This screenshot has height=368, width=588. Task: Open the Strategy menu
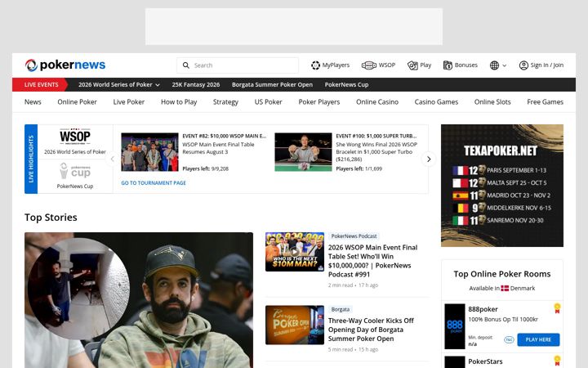click(x=225, y=101)
